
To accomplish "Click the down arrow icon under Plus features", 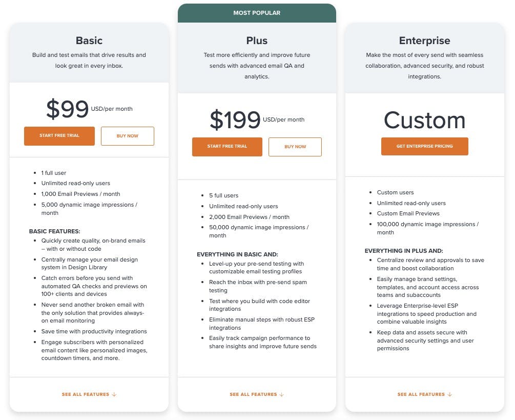I will (282, 394).
